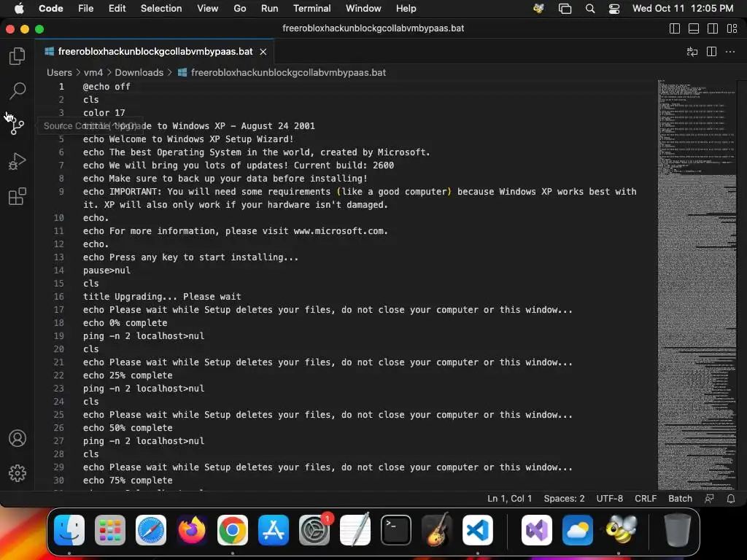This screenshot has height=560, width=747.
Task: Click Users in the breadcrumb path
Action: (x=59, y=72)
